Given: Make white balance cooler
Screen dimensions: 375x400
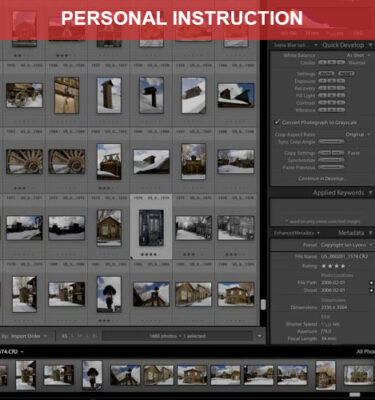Looking at the screenshot, I should point(322,63).
